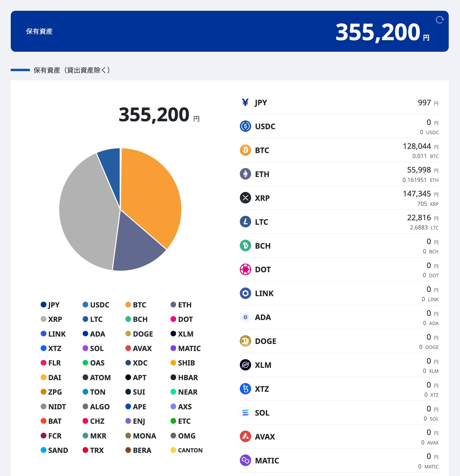Click the red AVAX coin icon
This screenshot has height=476, width=460.
tap(245, 437)
